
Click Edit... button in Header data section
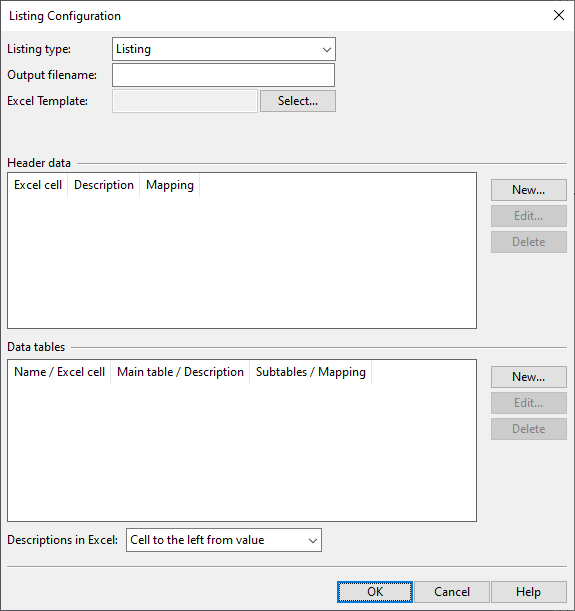(529, 216)
